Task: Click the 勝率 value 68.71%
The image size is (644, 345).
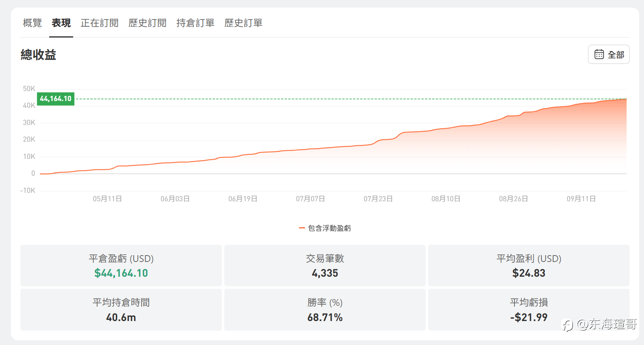Action: pyautogui.click(x=325, y=317)
